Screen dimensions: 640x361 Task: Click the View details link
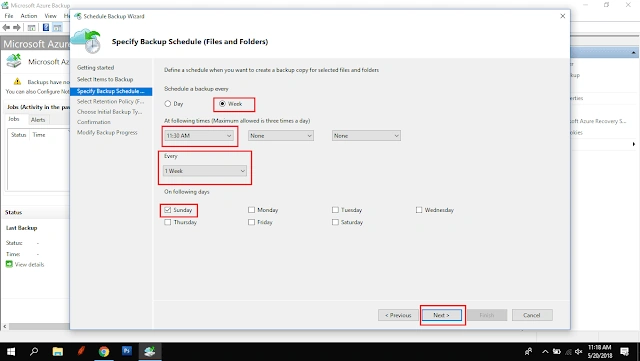pyautogui.click(x=29, y=265)
